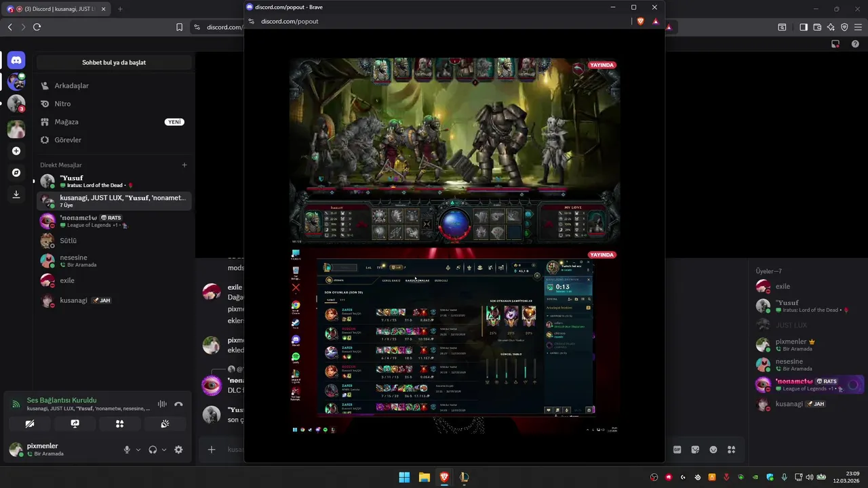
Task: Open Arkadaşlar friends page
Action: (x=115, y=86)
